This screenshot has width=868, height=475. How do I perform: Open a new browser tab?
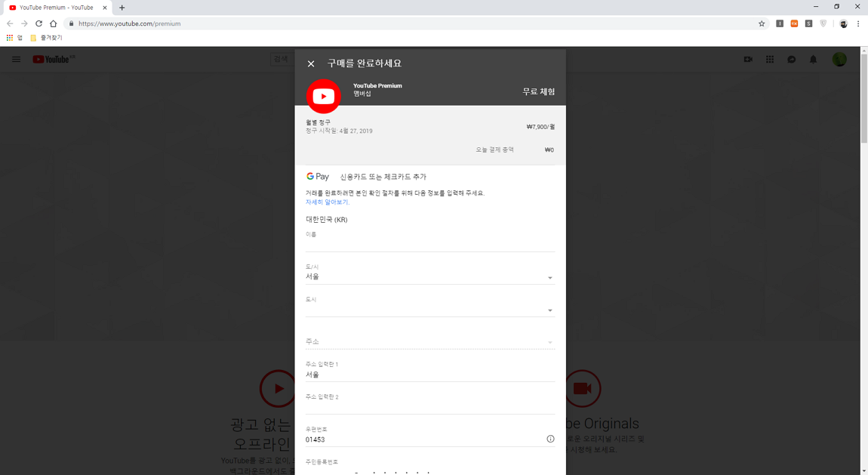(122, 8)
